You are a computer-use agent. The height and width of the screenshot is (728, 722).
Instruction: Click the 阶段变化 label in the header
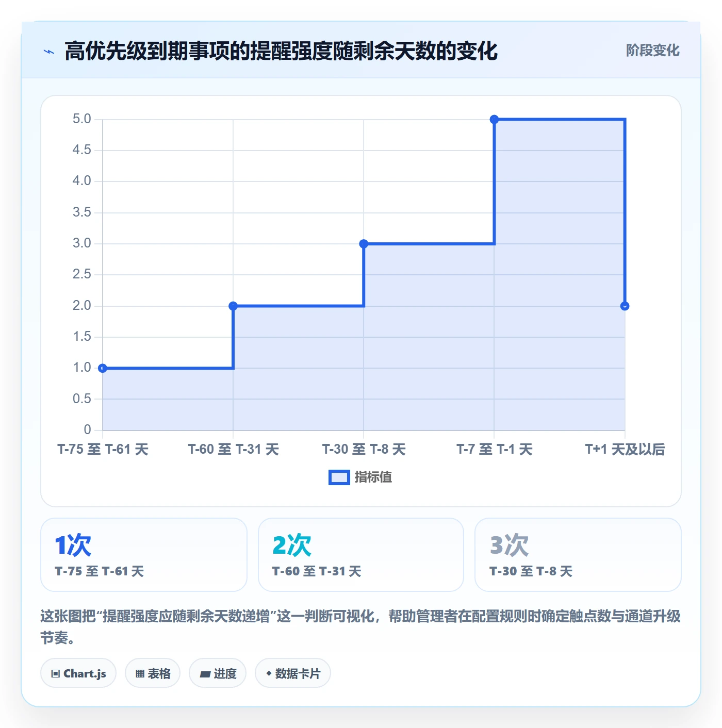click(x=652, y=51)
